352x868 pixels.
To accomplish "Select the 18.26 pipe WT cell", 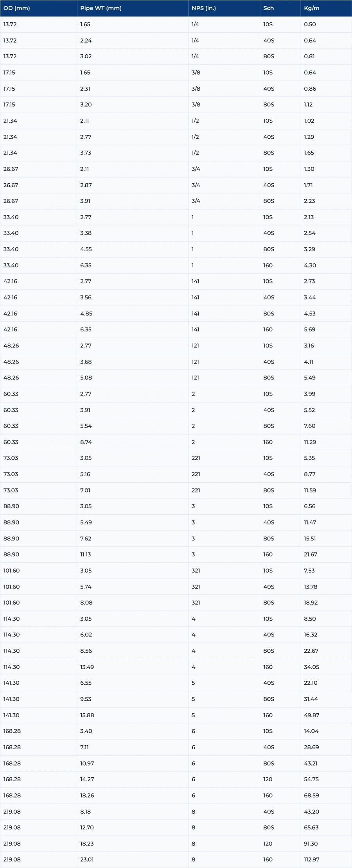I will (87, 795).
